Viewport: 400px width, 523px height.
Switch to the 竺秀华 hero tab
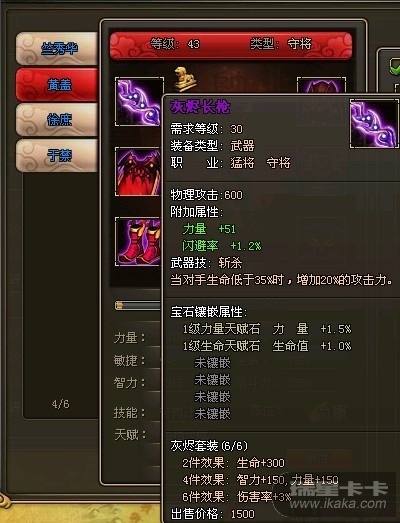click(57, 49)
